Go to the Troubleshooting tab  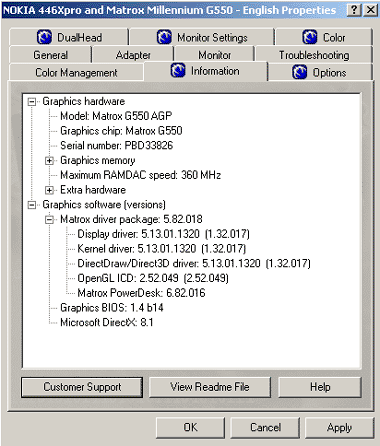coord(314,55)
